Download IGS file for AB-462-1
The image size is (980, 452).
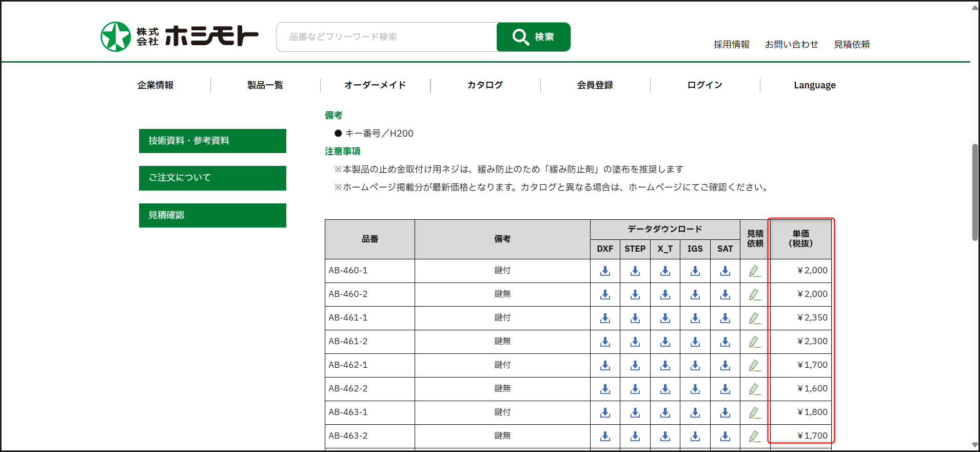click(695, 365)
